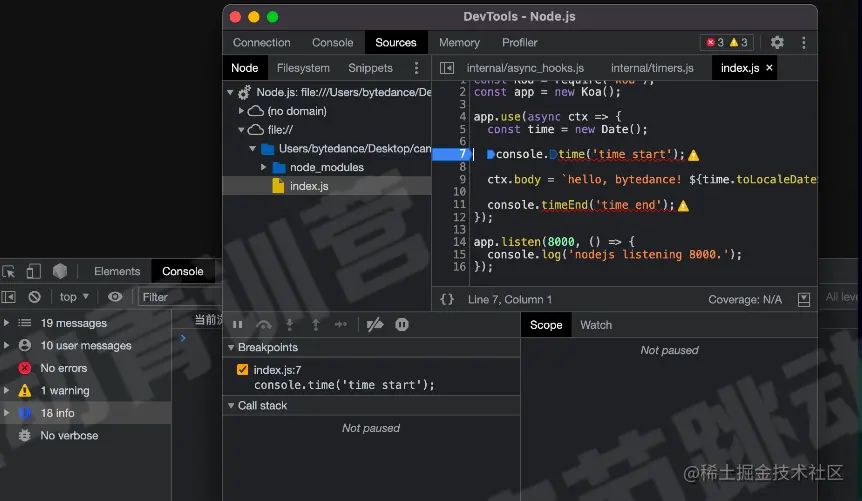Click the warning icon on line 11
862x501 pixels.
683,206
